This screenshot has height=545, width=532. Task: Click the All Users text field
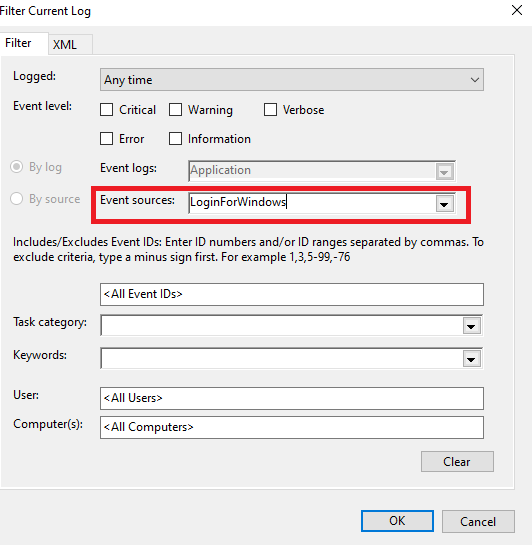click(x=292, y=398)
